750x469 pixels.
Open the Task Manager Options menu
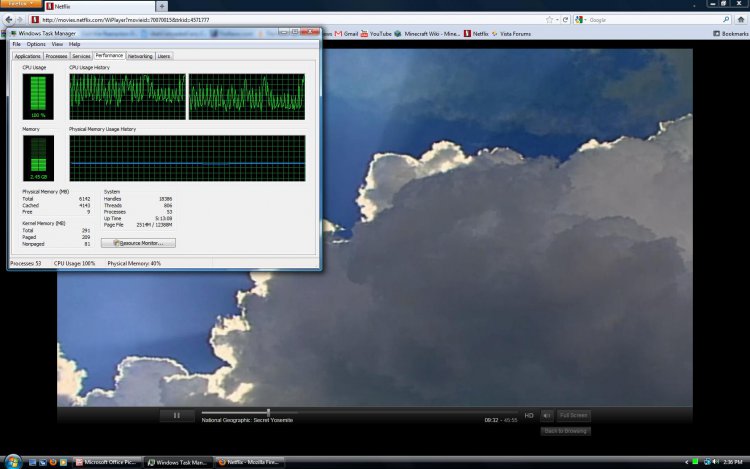tap(36, 44)
